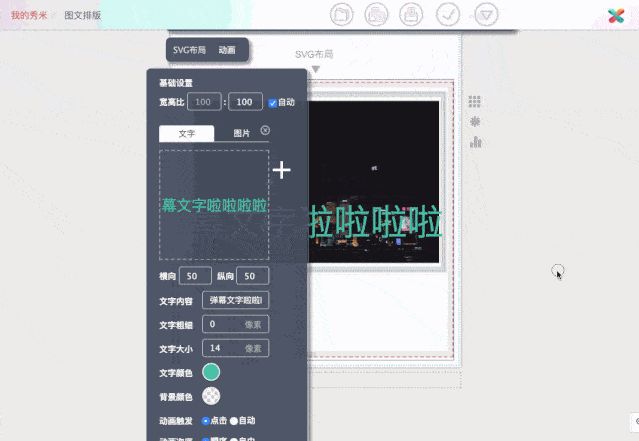Click the grid icon right of the canvas
639x441 pixels.
(475, 101)
